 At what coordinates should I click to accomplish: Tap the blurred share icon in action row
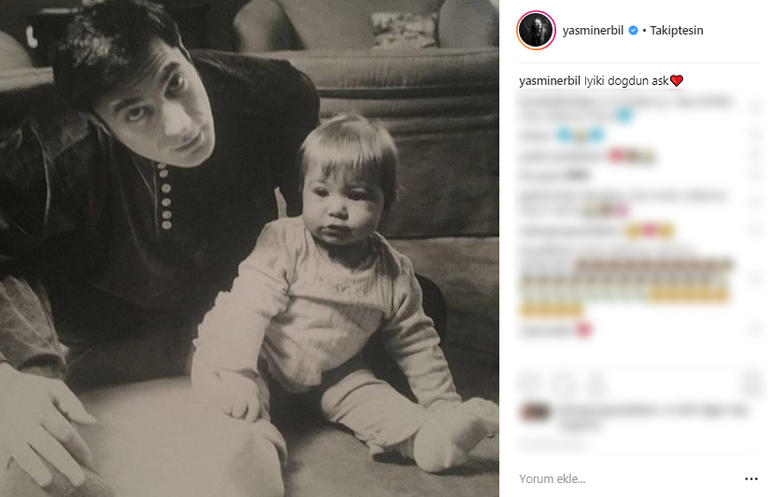596,383
